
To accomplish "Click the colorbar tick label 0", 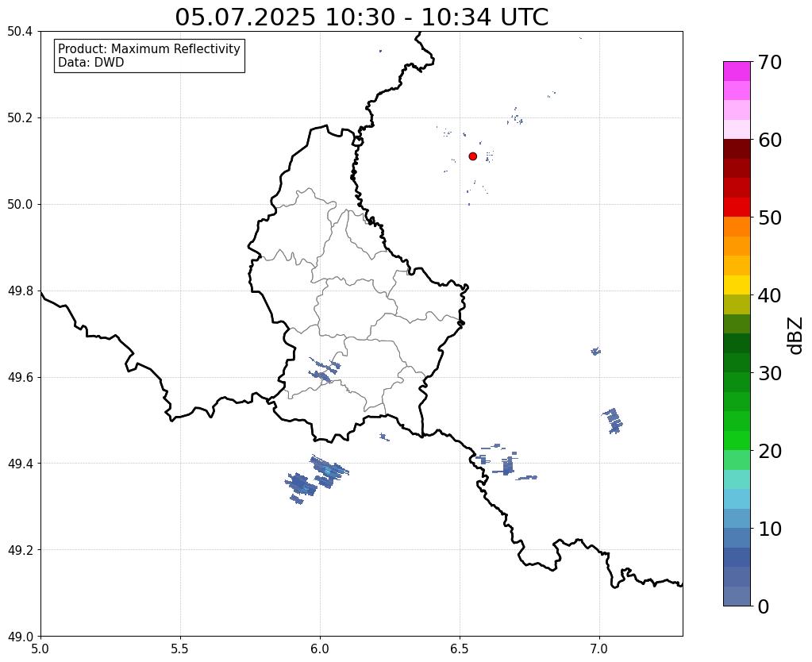I will tap(764, 606).
